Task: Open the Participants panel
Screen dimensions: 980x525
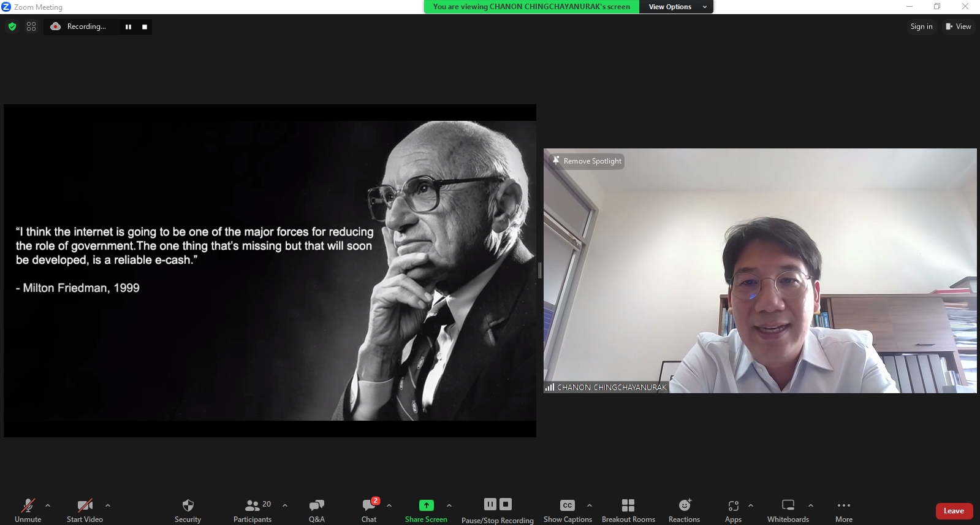Action: pyautogui.click(x=253, y=510)
